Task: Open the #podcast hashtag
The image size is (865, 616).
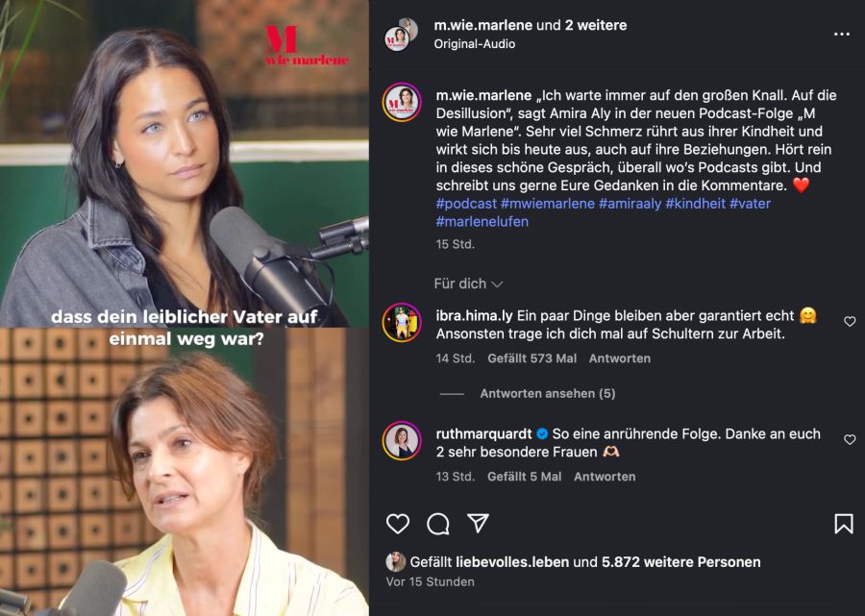Action: point(466,204)
